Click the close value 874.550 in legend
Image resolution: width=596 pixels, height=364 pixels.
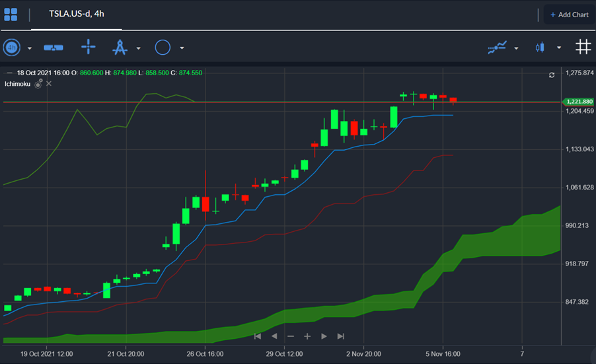[190, 73]
